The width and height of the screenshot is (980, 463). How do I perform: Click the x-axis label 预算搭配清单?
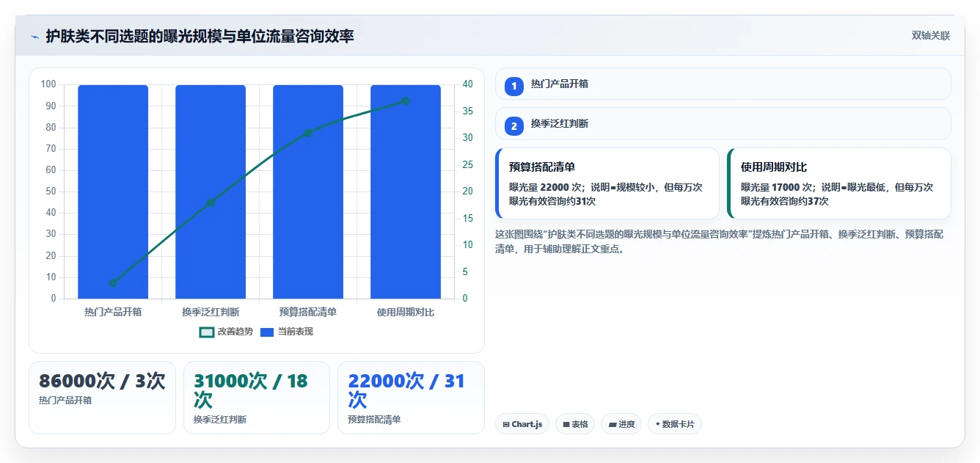308,312
